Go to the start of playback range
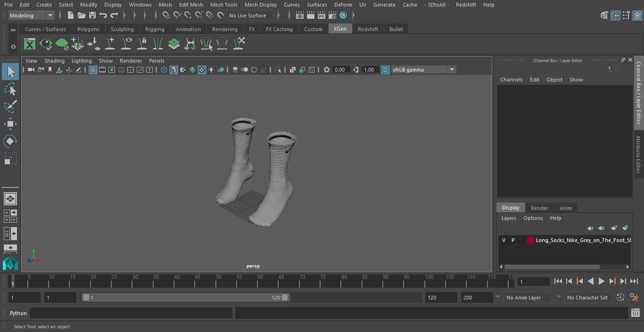 [558, 281]
